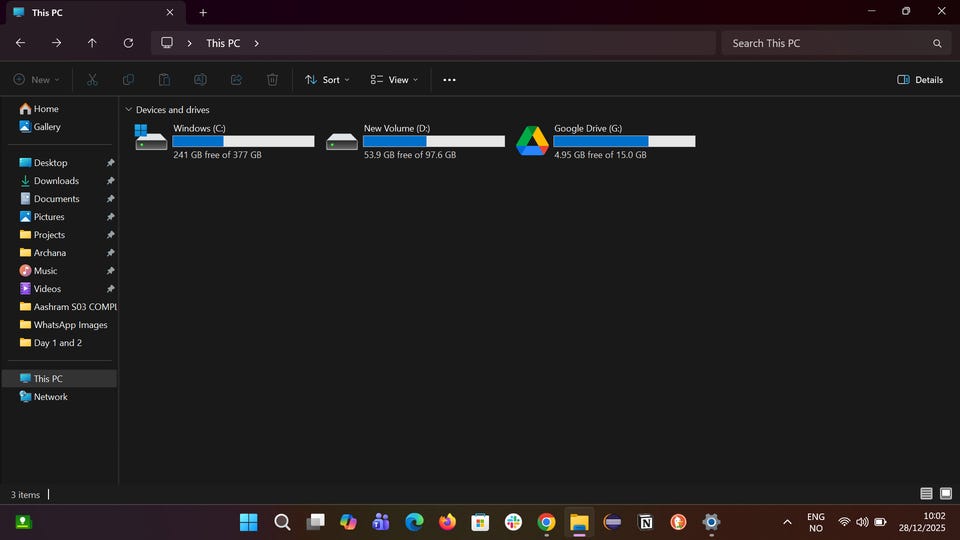Unpin Music using its pin icon
This screenshot has height=540, width=960.
[111, 271]
